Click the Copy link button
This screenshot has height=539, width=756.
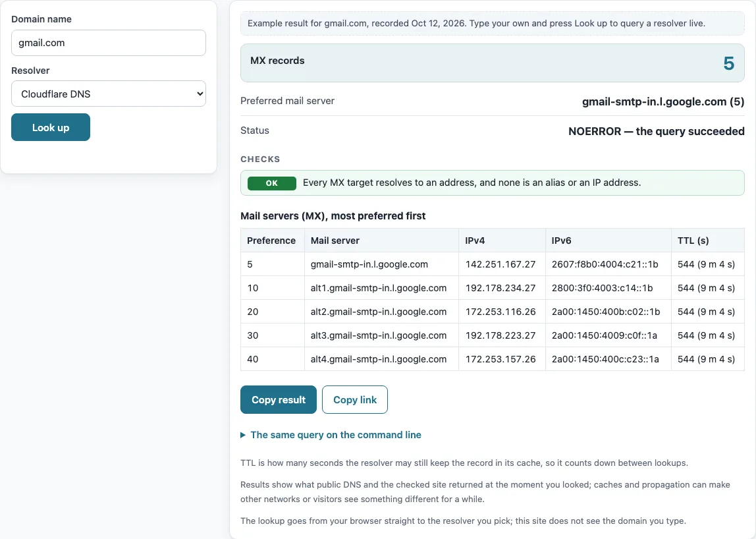click(x=355, y=399)
